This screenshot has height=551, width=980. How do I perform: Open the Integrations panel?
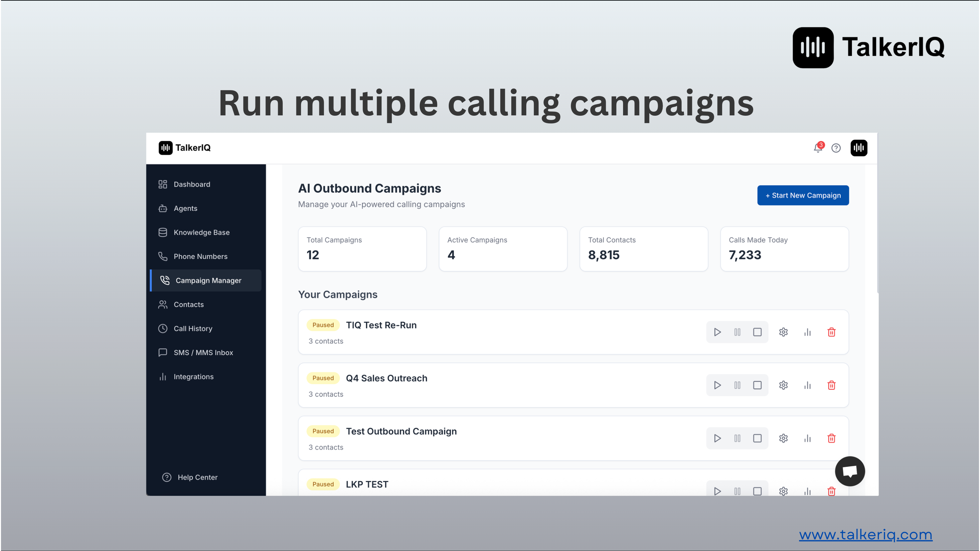click(194, 376)
